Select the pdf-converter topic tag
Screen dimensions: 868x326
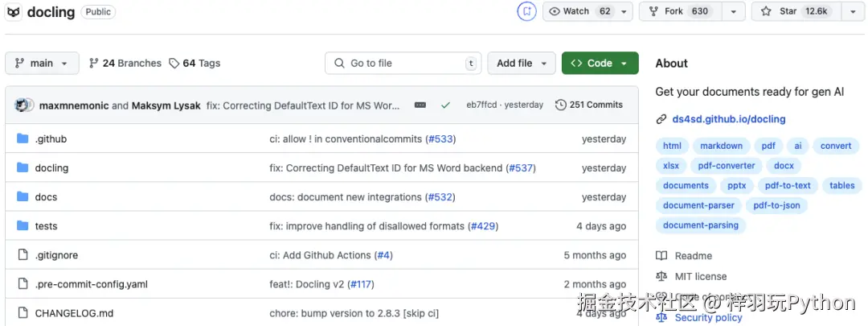click(x=727, y=166)
